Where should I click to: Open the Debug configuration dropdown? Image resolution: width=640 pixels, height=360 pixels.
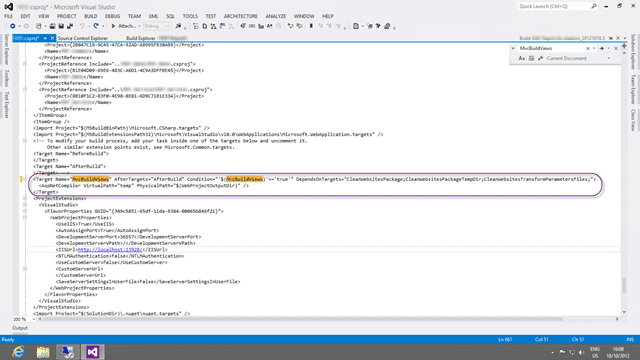(166, 26)
